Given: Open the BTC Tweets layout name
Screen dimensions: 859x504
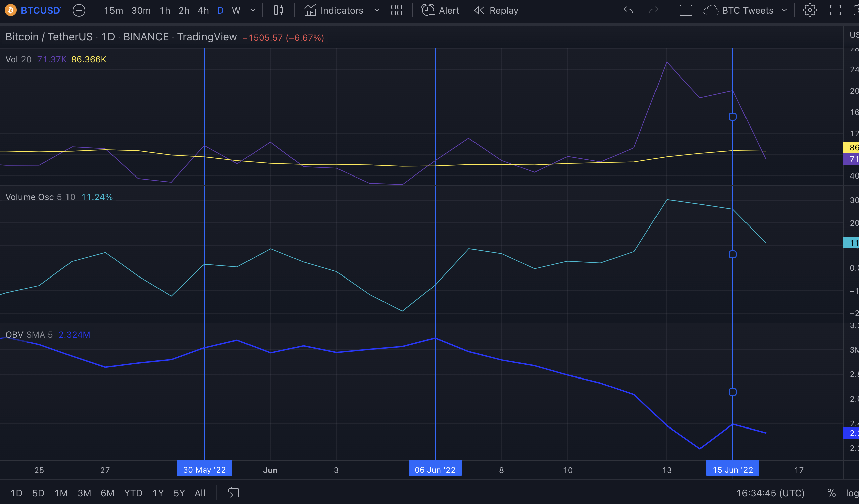Looking at the screenshot, I should point(748,10).
